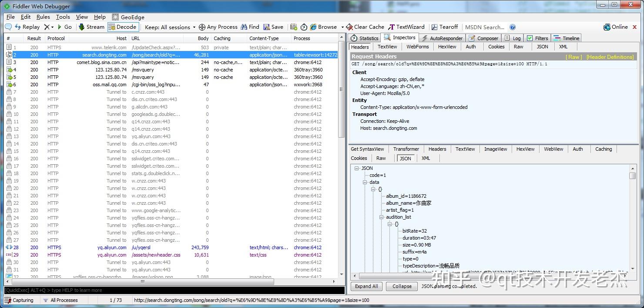This screenshot has height=308, width=644.
Task: Collapse the audition_list node in JSON tree
Action: tap(381, 217)
